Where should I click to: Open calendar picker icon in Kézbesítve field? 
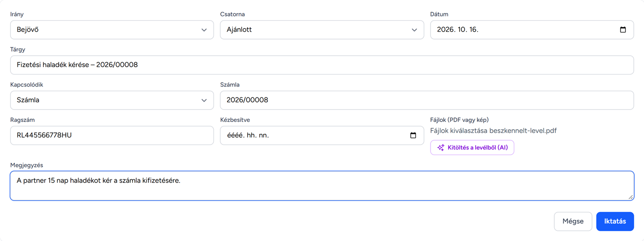coord(413,136)
